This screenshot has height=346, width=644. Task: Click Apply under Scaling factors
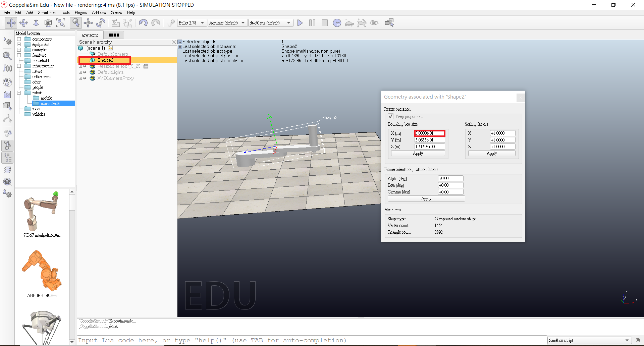pos(492,153)
